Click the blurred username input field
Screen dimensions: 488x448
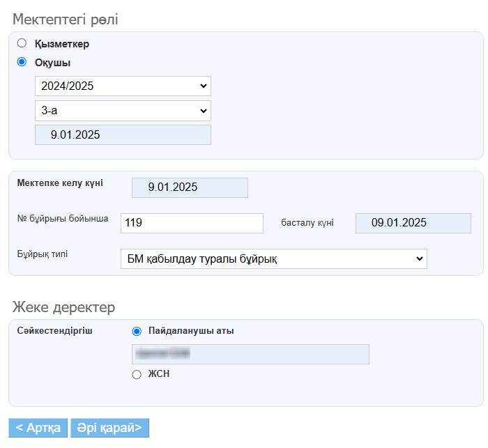250,354
